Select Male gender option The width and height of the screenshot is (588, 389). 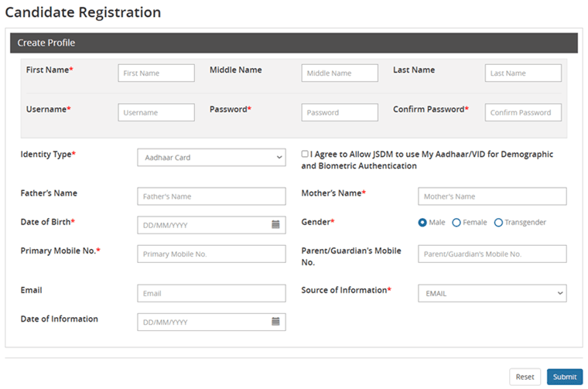point(422,223)
